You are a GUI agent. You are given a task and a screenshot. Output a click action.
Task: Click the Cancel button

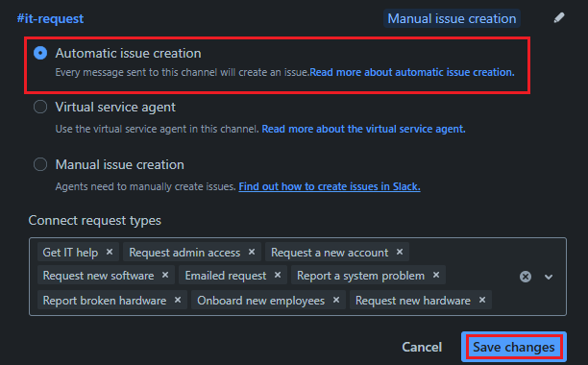[422, 347]
